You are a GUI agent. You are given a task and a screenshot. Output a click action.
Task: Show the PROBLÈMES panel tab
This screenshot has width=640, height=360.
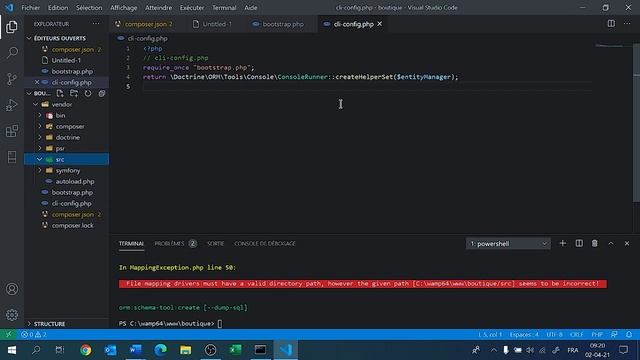point(175,243)
